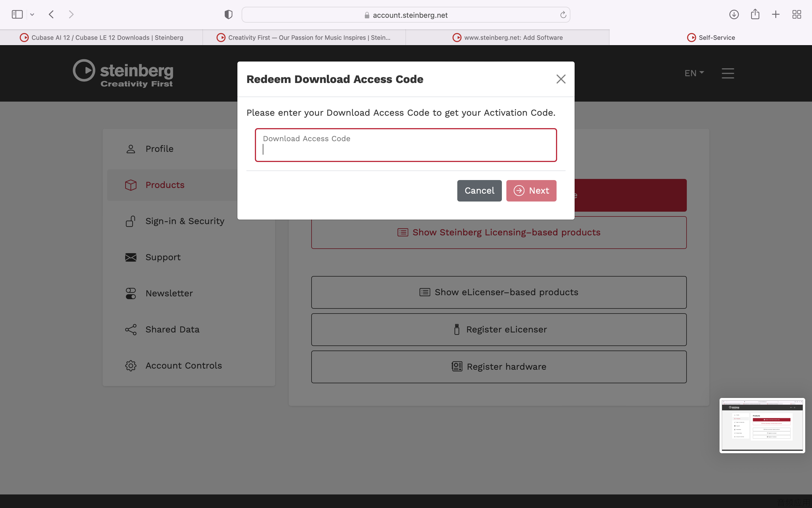
Task: Select the Self-Service tab
Action: tap(711, 37)
